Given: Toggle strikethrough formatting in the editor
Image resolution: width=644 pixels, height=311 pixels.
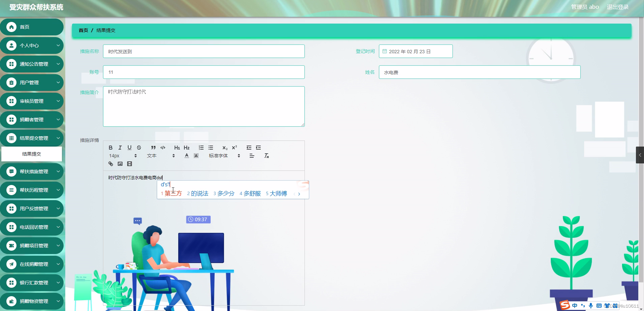Looking at the screenshot, I should click(x=139, y=148).
